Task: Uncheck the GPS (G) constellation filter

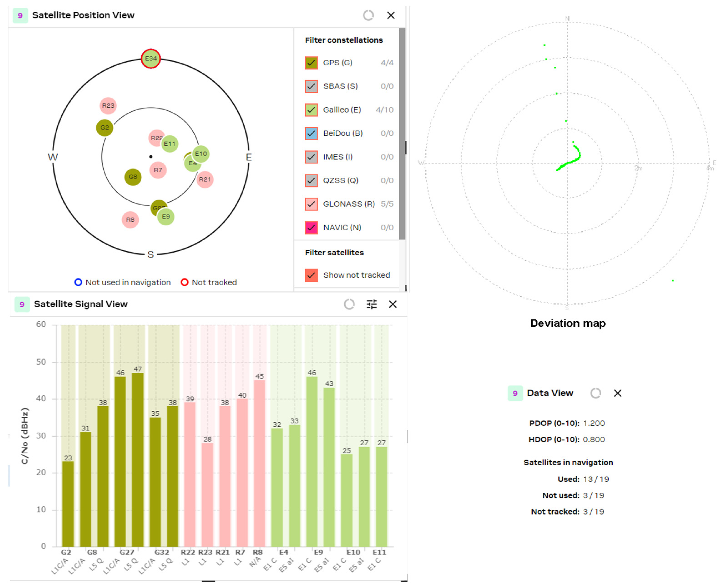Action: [311, 63]
